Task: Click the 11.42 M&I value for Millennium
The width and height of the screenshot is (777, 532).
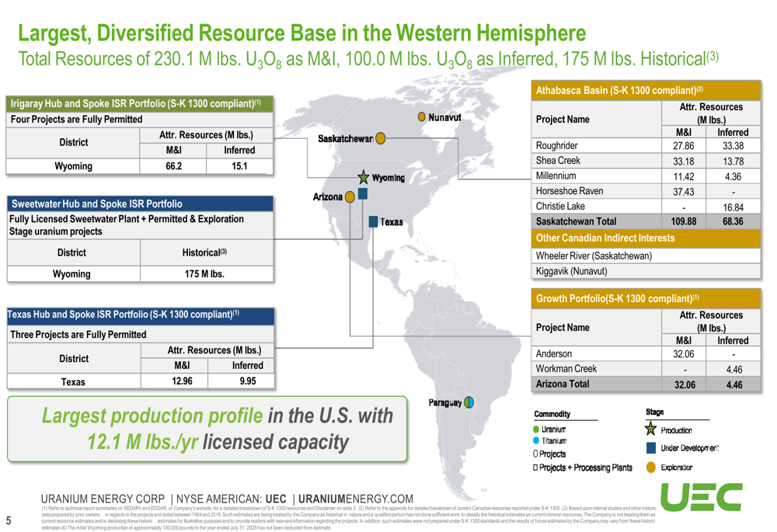Action: [x=683, y=176]
